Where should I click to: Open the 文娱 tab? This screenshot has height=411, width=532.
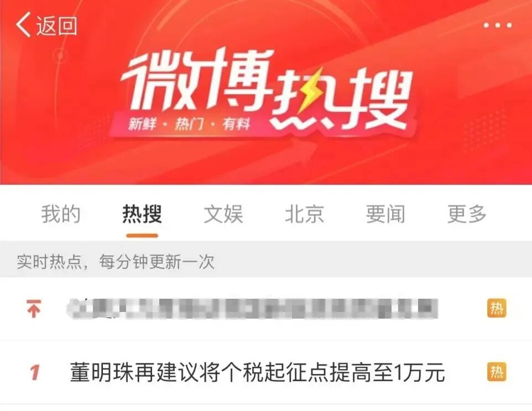(x=223, y=214)
